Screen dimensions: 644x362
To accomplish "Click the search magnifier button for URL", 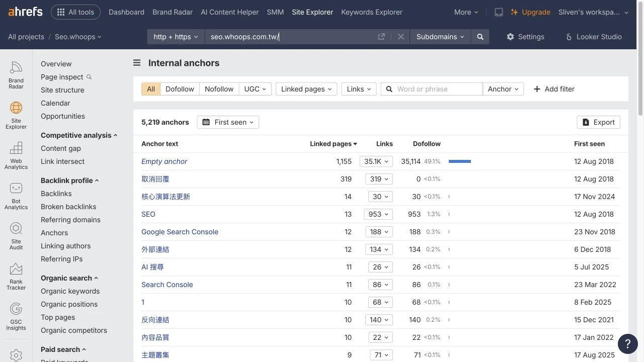I will 480,37.
